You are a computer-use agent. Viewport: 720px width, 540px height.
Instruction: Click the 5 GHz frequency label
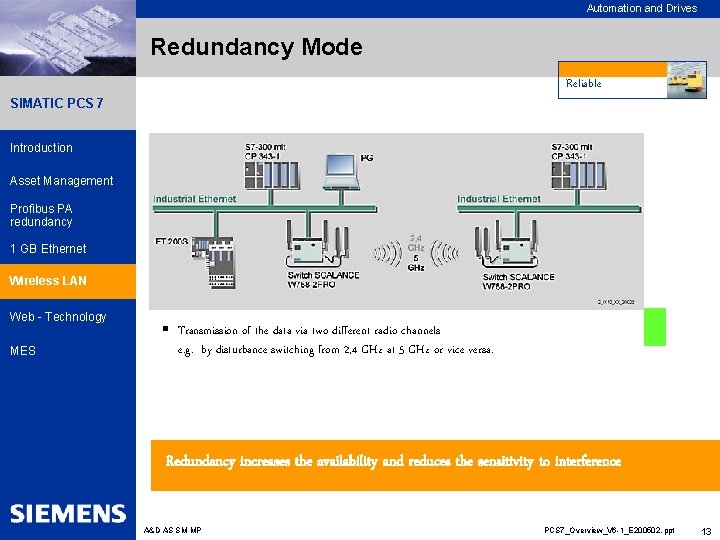416,263
